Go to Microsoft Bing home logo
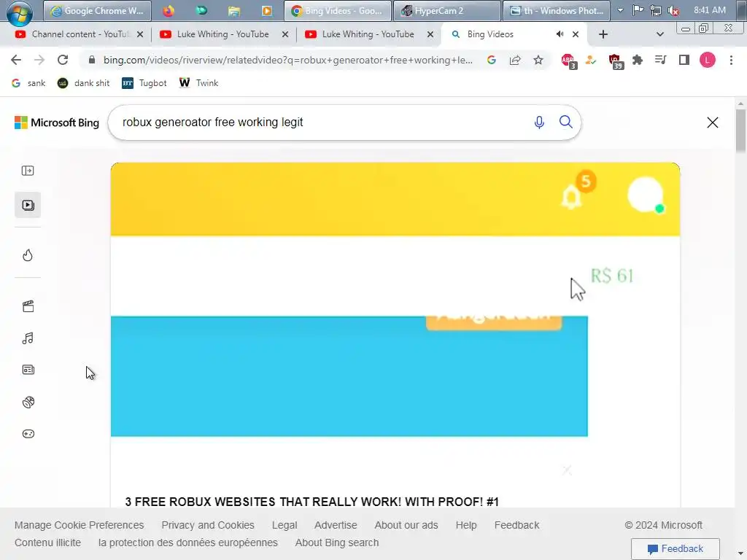 click(57, 122)
